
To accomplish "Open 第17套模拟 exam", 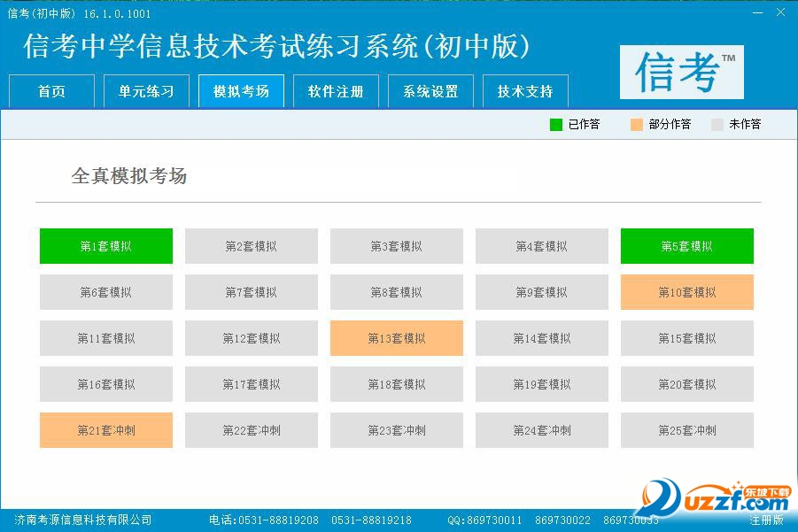I will pyautogui.click(x=252, y=384).
